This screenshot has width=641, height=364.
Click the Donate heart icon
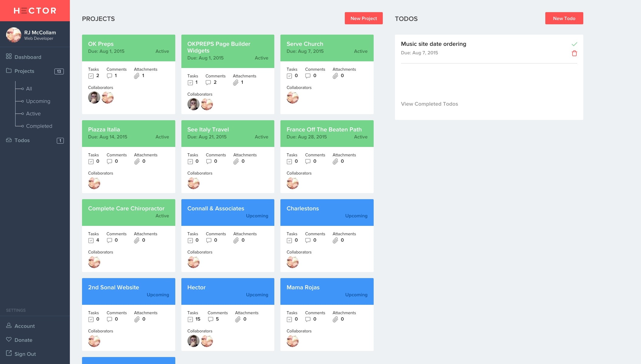pyautogui.click(x=9, y=339)
